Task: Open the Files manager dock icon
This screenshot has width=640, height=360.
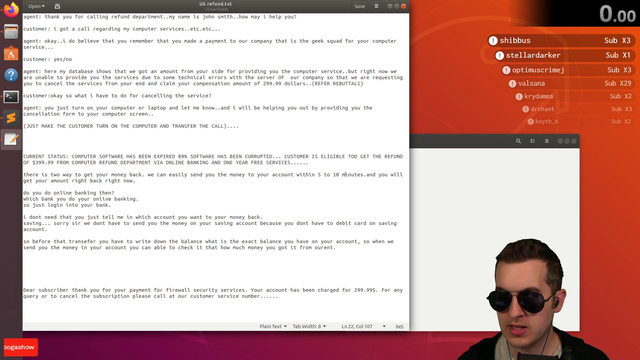Action: pyautogui.click(x=11, y=32)
